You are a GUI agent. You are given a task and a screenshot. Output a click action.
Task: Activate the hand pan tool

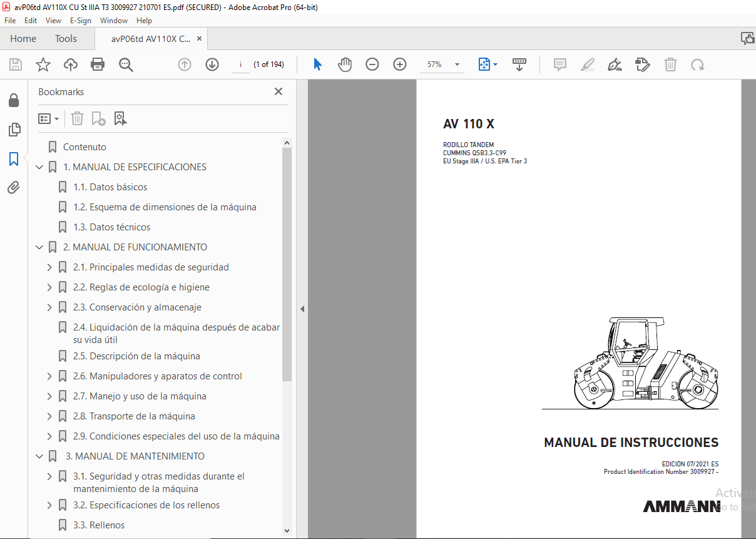pos(345,64)
